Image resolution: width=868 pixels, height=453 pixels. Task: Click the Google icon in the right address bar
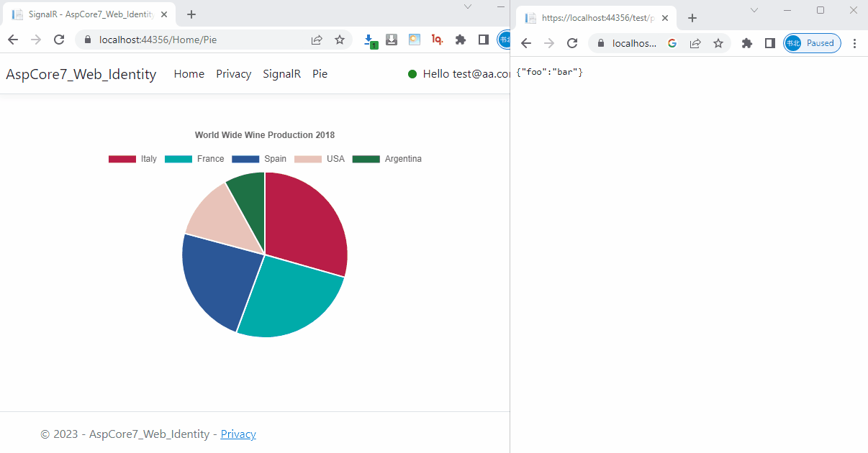click(x=672, y=43)
